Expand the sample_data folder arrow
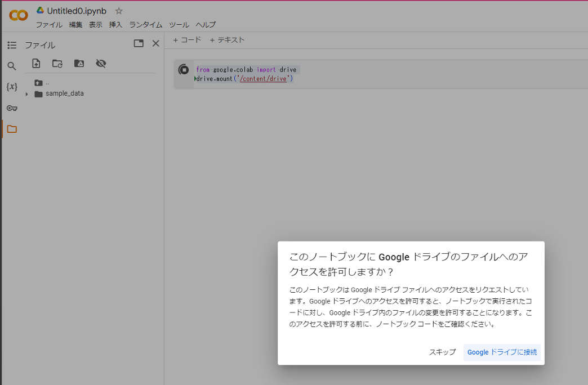The image size is (588, 385). (x=26, y=94)
